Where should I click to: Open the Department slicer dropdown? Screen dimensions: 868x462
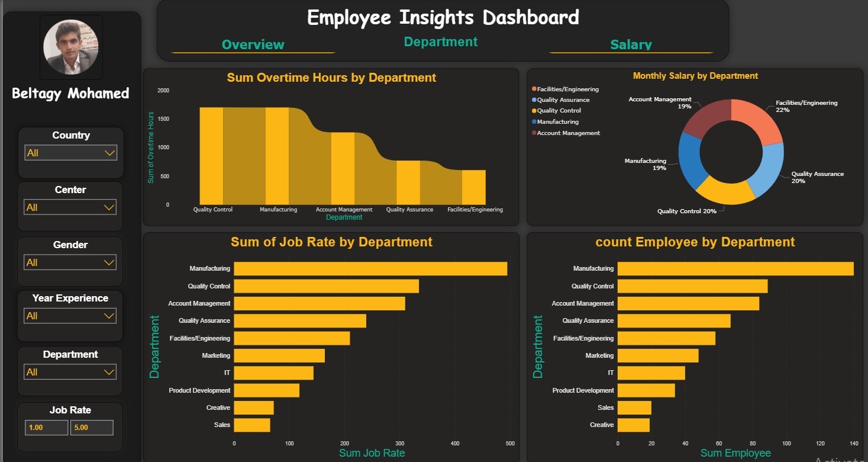coord(70,372)
